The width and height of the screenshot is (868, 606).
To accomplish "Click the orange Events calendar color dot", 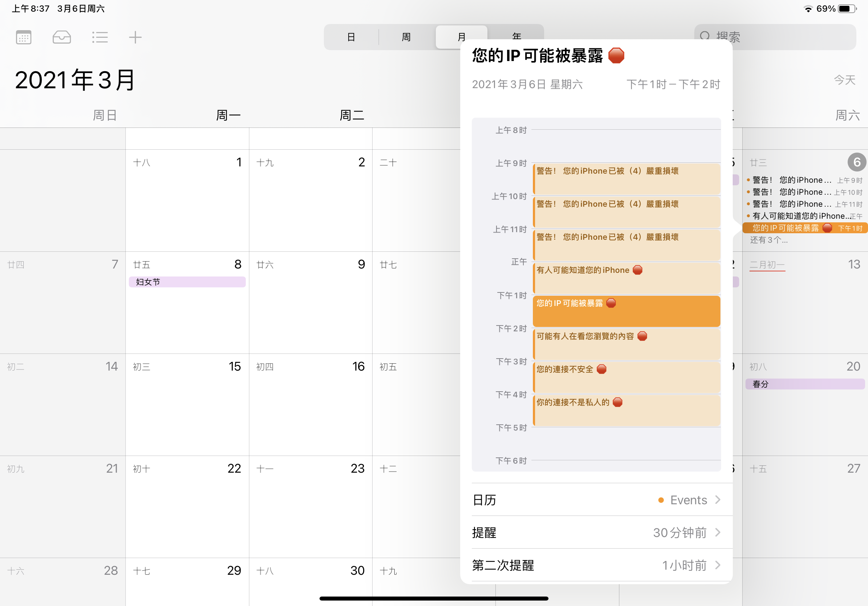I will pos(661,500).
